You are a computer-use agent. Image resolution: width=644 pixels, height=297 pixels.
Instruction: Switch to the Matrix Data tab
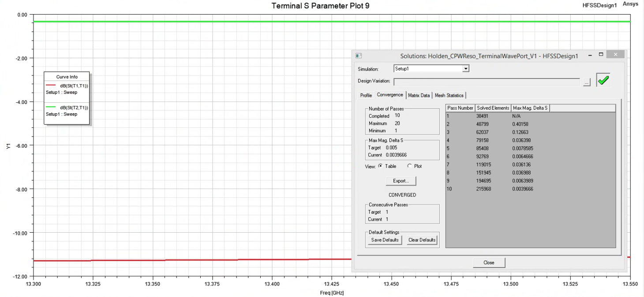click(419, 95)
